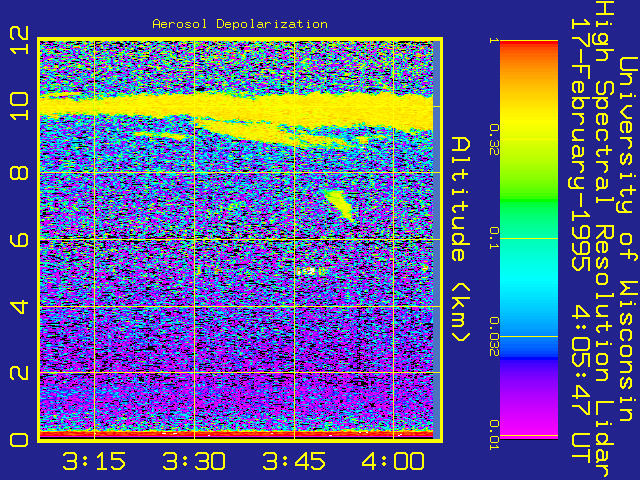Click the 3:45 time axis label
640x480 pixels.
pyautogui.click(x=294, y=461)
